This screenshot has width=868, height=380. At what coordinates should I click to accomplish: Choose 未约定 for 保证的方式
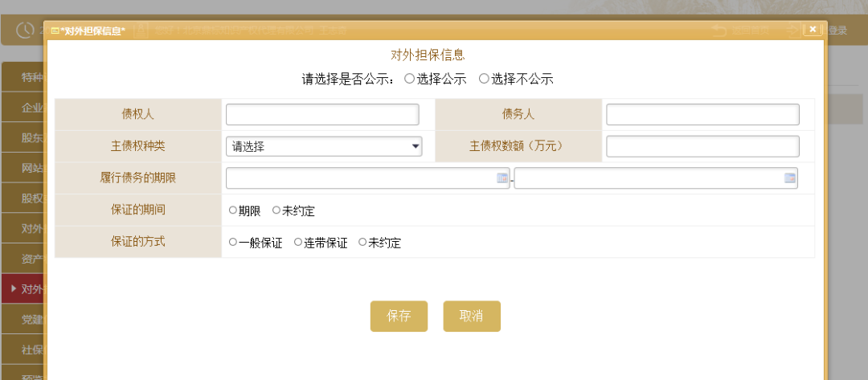[362, 242]
